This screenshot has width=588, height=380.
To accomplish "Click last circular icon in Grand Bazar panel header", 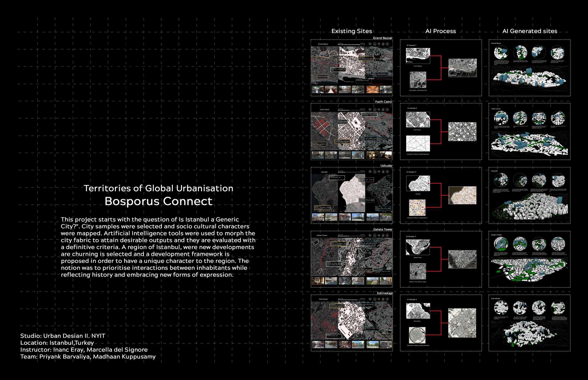I will coord(387,44).
